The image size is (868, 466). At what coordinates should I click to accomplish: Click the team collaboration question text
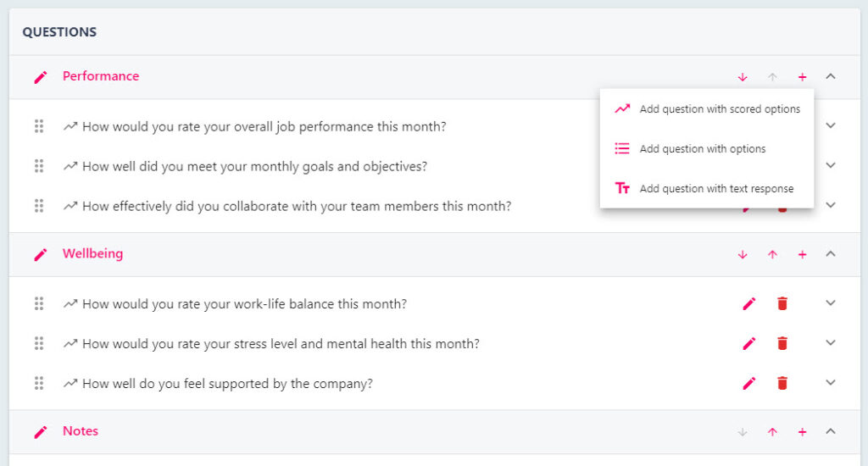click(297, 207)
